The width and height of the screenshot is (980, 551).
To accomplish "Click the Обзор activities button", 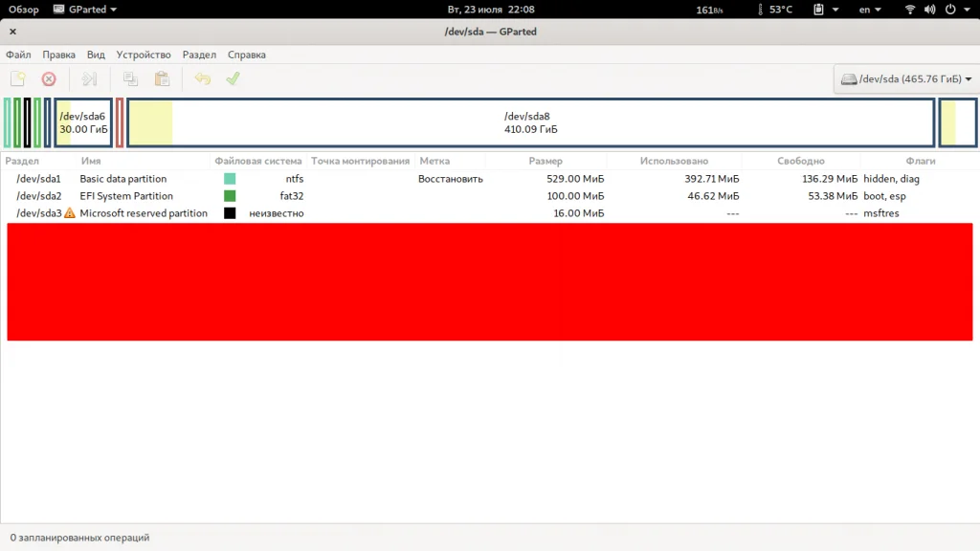I will 24,10.
